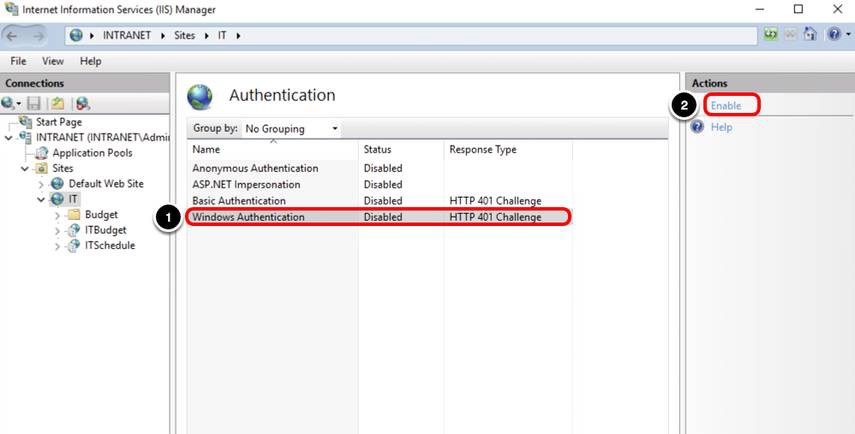Open the View menu
Viewport: 855px width, 434px height.
tap(53, 61)
